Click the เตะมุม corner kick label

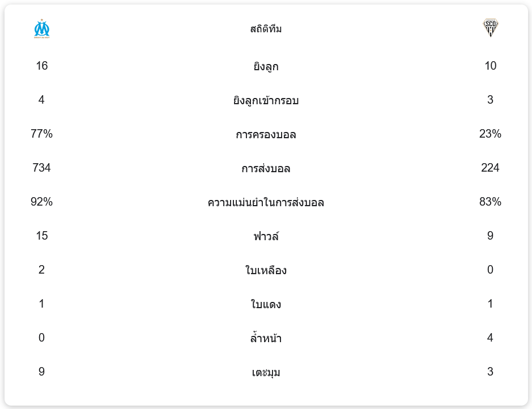pos(266,372)
